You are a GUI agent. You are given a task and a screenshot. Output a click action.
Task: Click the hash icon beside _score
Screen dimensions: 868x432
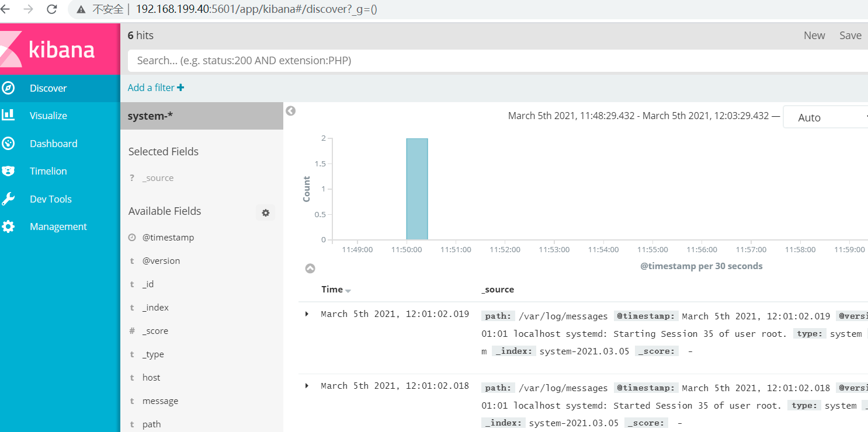[x=132, y=331]
